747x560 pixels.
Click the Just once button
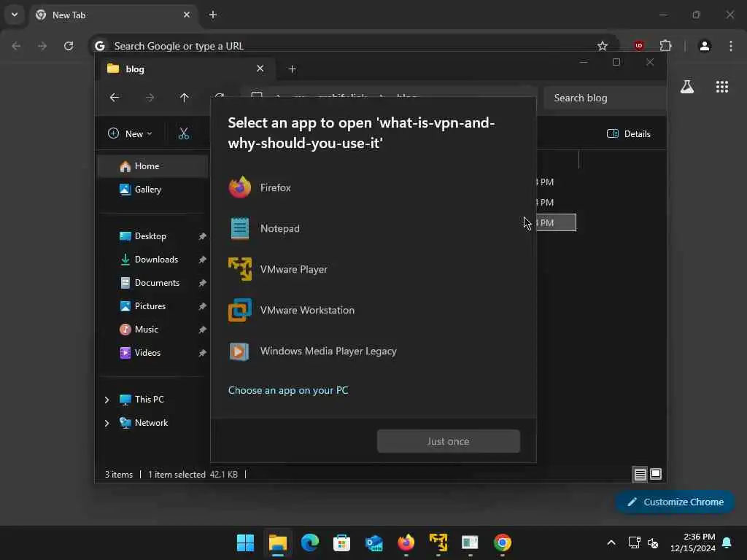click(x=449, y=441)
